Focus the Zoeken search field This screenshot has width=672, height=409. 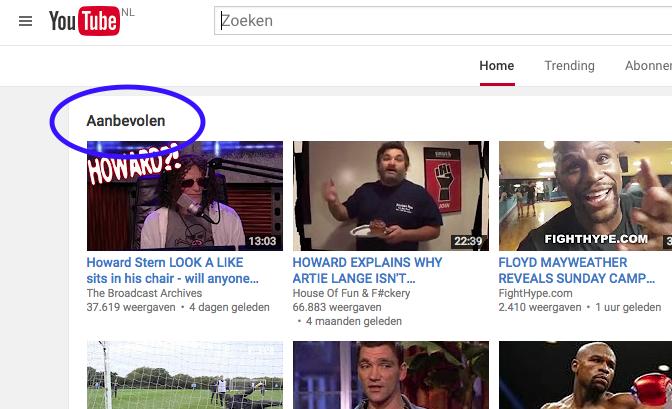tap(443, 21)
